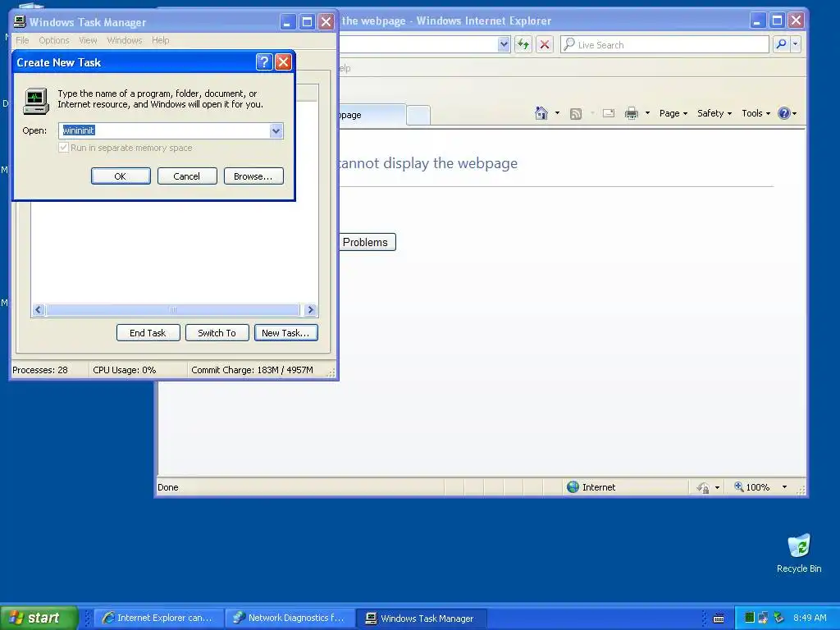The height and width of the screenshot is (630, 840).
Task: Expand the Open combo box dropdown arrow
Action: pyautogui.click(x=276, y=130)
